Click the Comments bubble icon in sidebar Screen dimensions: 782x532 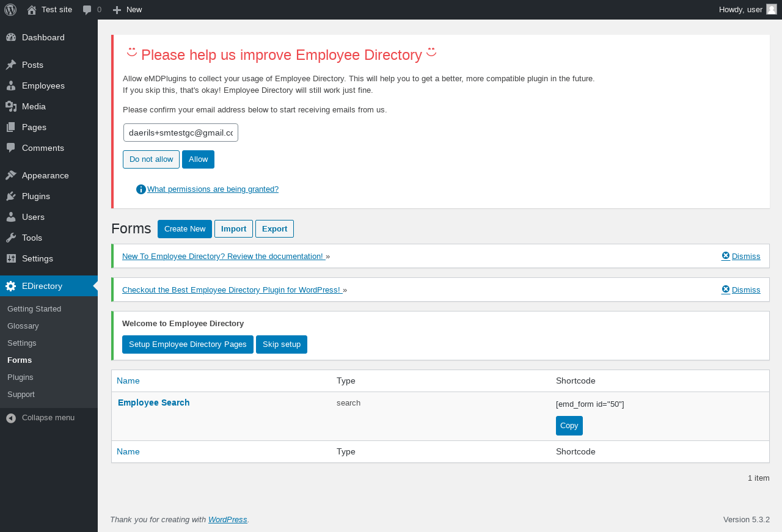11,148
